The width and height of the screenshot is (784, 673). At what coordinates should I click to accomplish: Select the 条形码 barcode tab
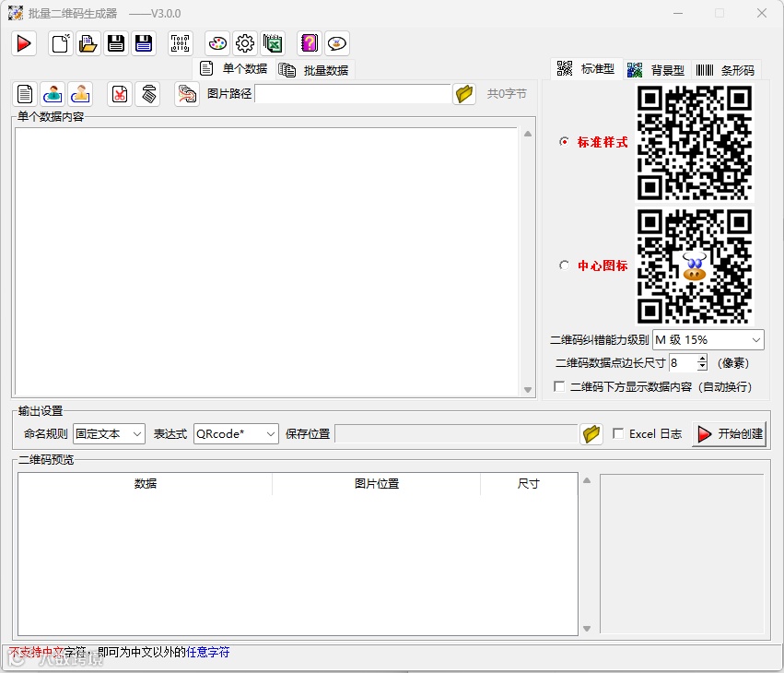pyautogui.click(x=726, y=70)
